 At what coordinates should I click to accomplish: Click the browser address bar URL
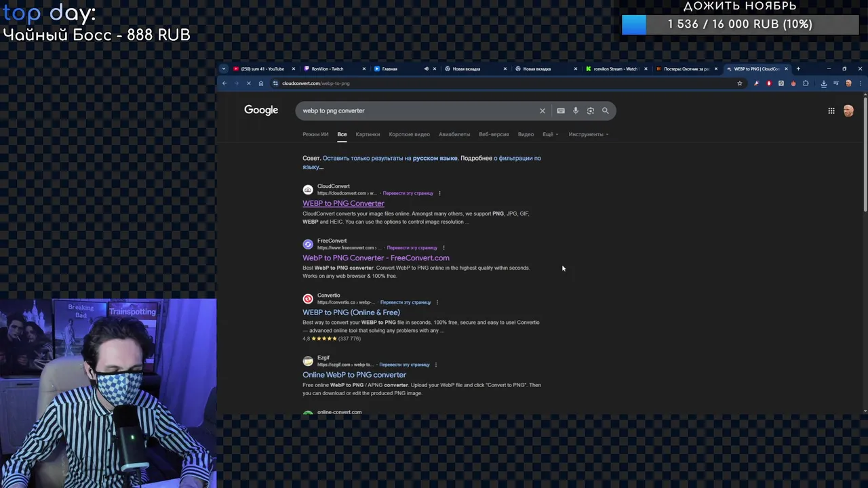[316, 83]
